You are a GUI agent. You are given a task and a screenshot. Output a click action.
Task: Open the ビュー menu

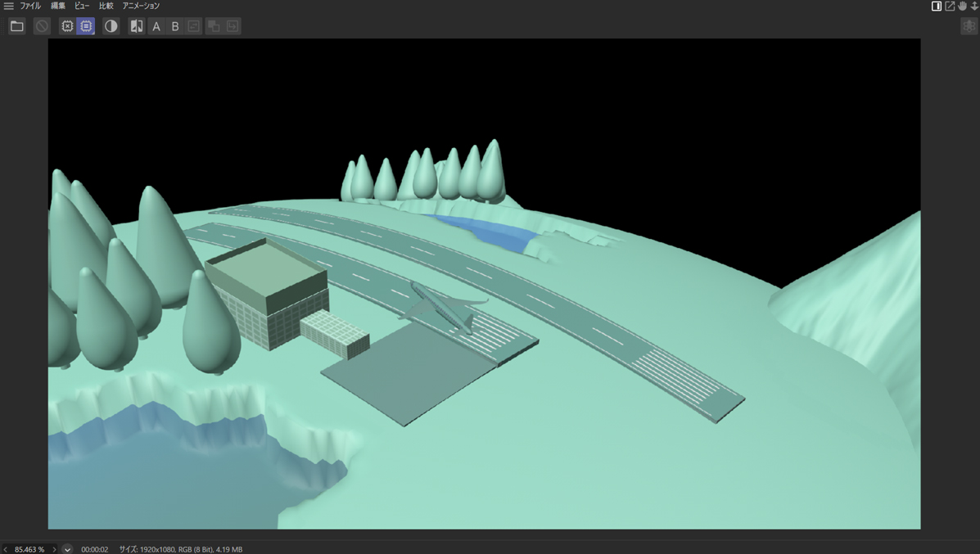click(x=82, y=6)
